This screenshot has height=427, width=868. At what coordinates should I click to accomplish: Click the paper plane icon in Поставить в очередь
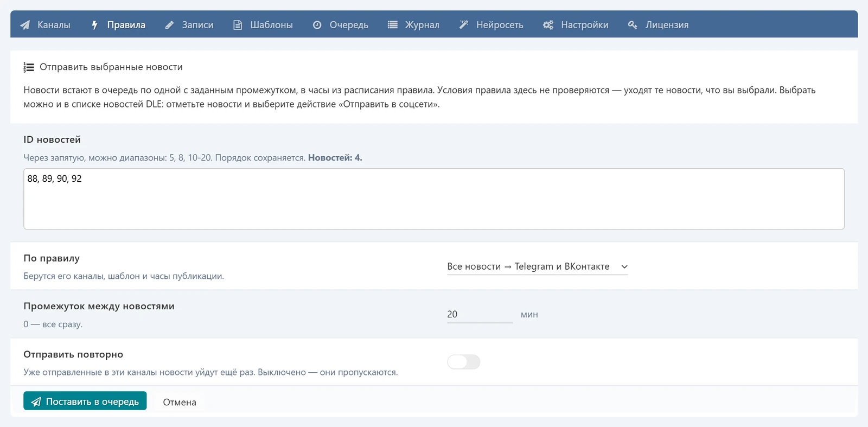(36, 401)
